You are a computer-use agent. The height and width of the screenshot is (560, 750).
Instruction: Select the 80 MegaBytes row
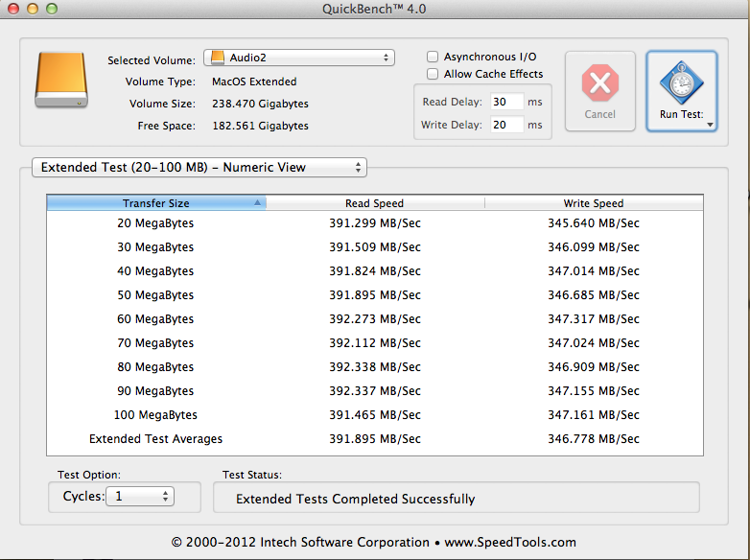(x=375, y=367)
